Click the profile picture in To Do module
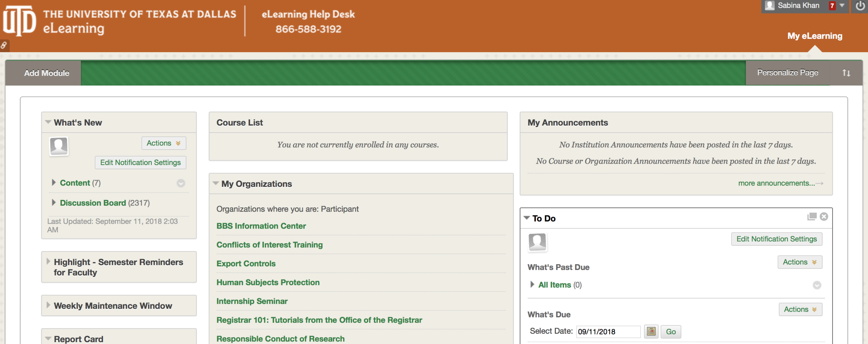The image size is (868, 344). (x=537, y=242)
